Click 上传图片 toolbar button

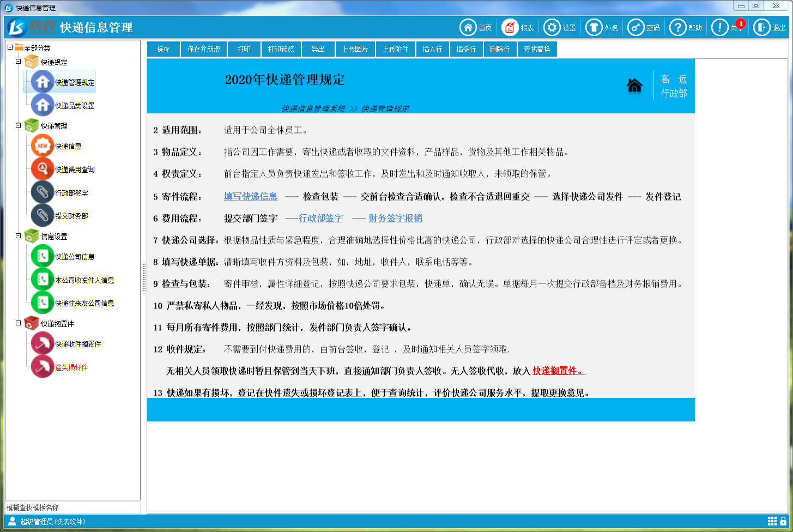[355, 49]
